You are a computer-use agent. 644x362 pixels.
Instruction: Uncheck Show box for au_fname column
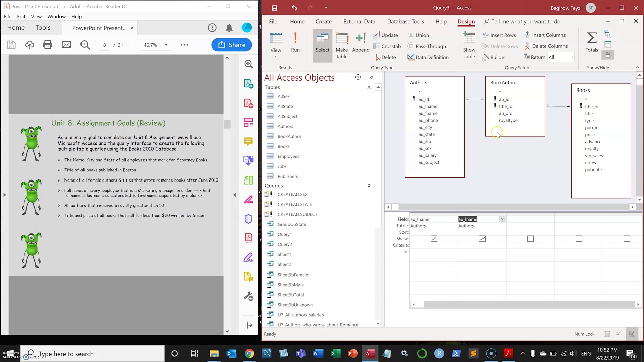pos(434,239)
